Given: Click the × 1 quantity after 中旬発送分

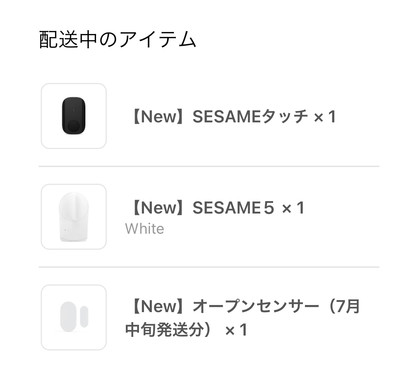Looking at the screenshot, I should click(236, 330).
